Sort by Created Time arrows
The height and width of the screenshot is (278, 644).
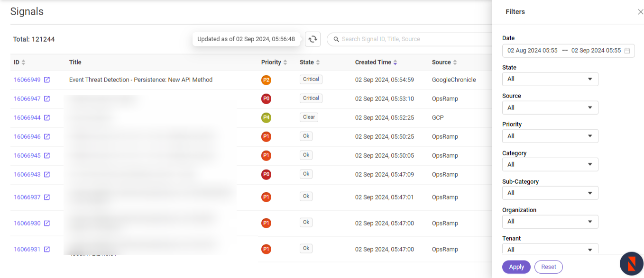[x=395, y=63]
